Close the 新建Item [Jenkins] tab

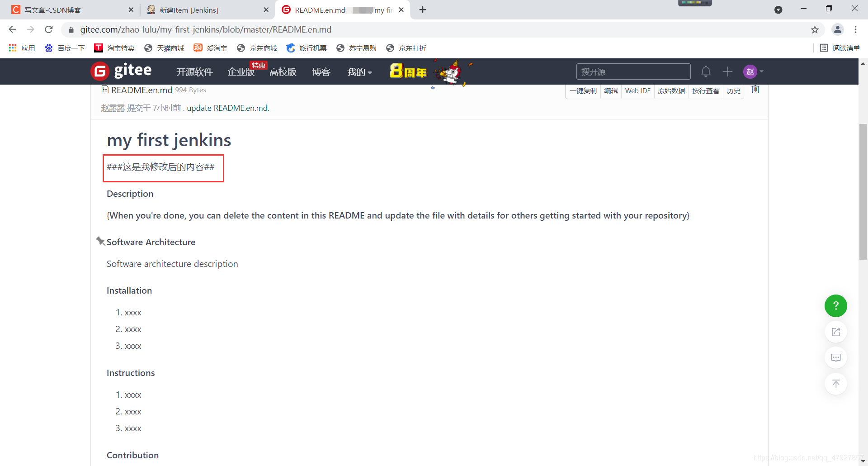pyautogui.click(x=266, y=10)
